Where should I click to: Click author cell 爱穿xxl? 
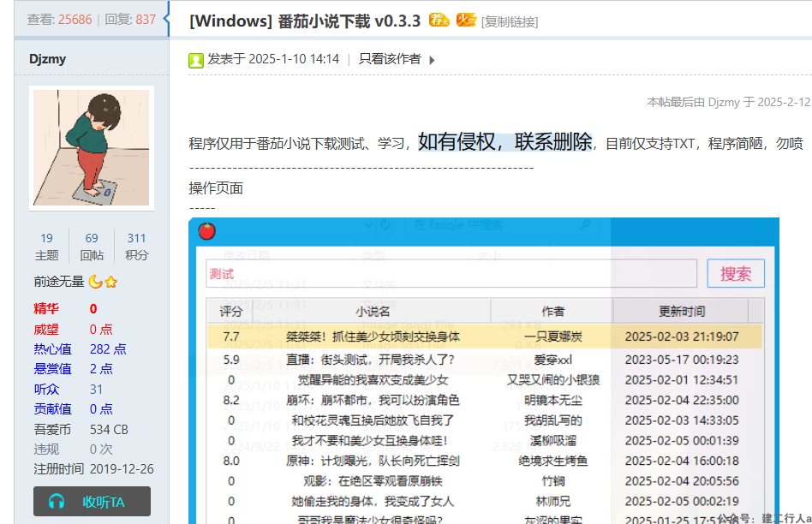point(553,360)
